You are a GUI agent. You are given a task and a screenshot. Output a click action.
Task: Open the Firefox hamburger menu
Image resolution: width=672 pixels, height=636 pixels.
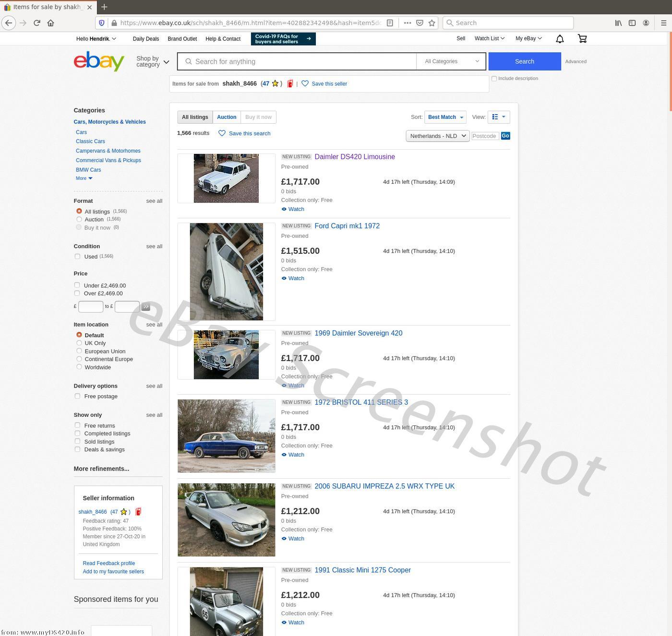click(663, 23)
